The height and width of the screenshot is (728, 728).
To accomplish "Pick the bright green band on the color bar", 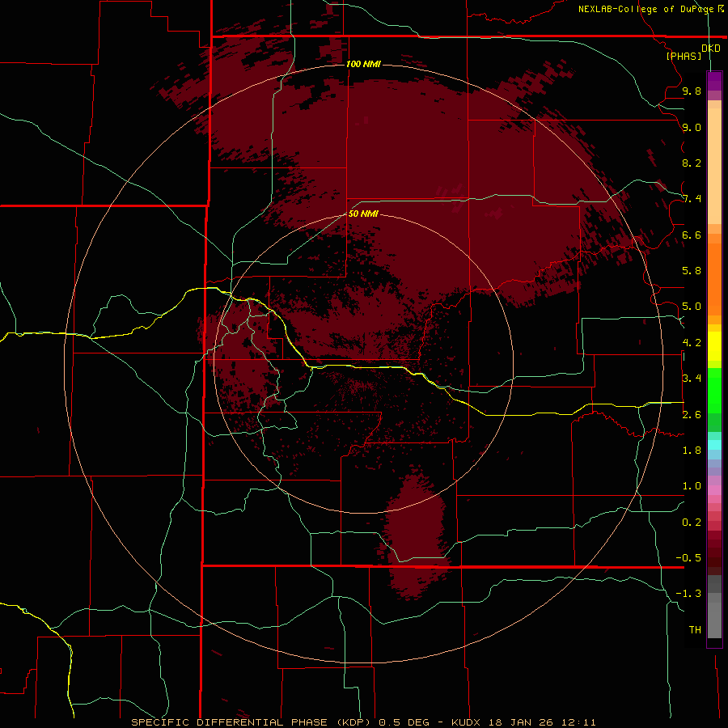I will [x=714, y=391].
